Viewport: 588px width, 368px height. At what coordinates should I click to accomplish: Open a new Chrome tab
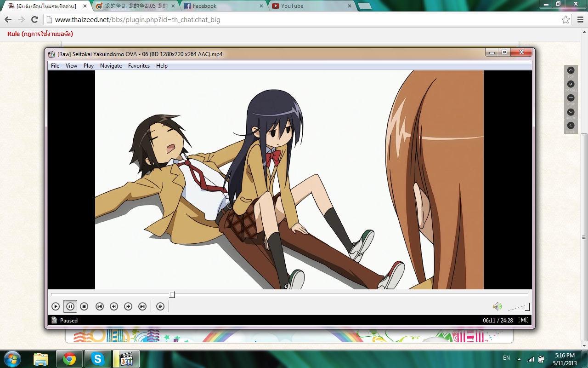point(364,6)
